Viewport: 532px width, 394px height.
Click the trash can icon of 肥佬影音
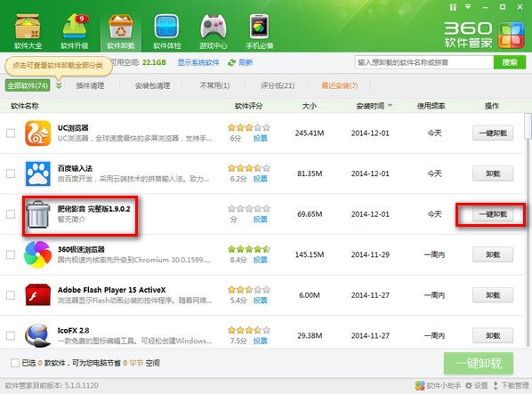tap(37, 214)
